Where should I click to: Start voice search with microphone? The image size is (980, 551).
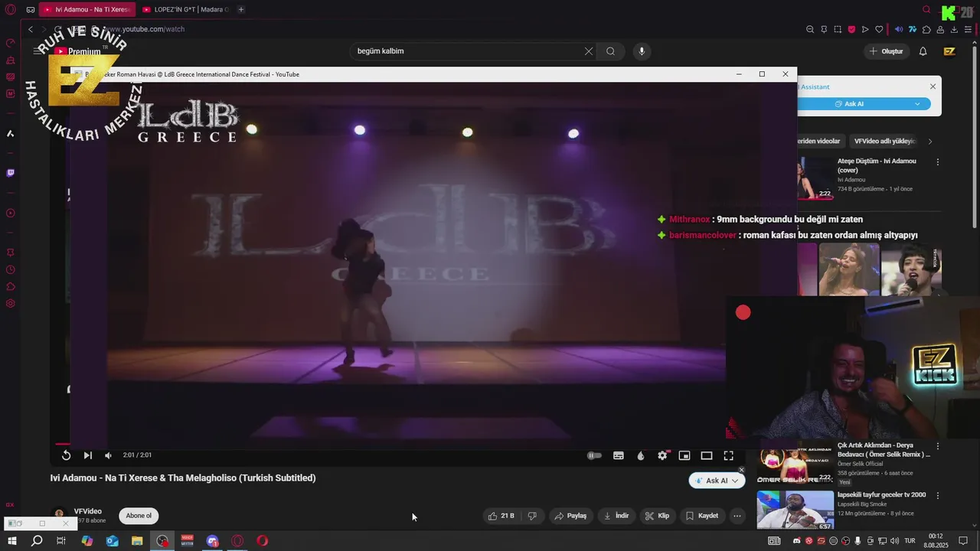tap(642, 51)
